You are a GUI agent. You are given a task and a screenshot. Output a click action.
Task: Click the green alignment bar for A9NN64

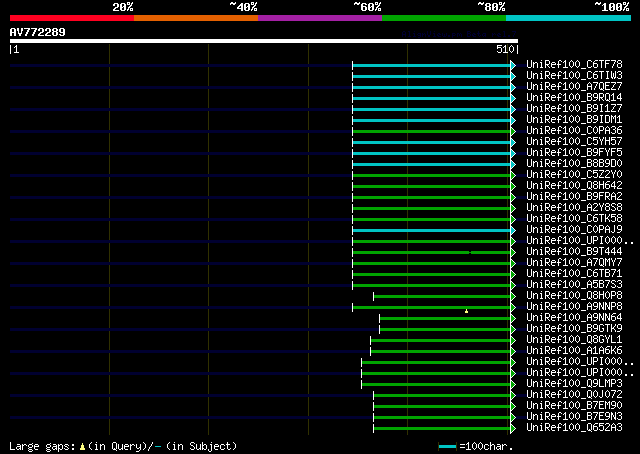445,319
